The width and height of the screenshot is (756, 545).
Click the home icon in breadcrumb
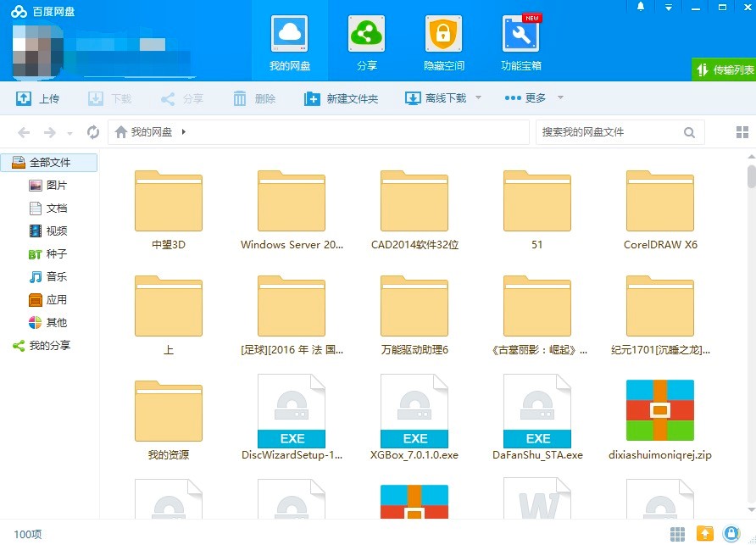click(x=121, y=131)
